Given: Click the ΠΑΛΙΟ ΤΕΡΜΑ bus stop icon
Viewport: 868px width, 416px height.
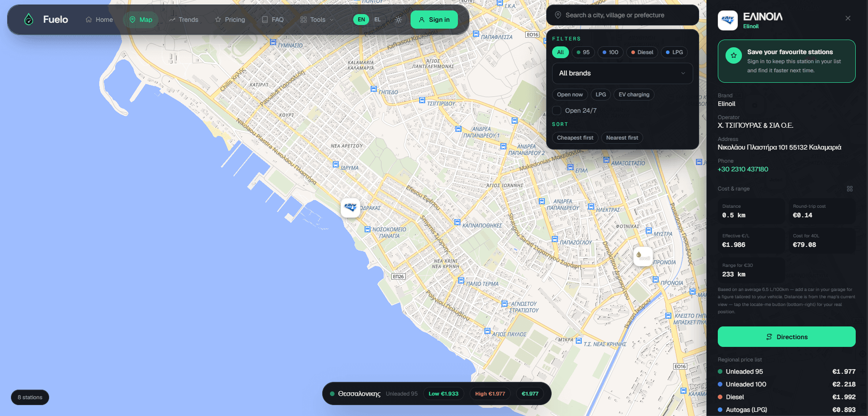Looking at the screenshot, I should point(461,281).
